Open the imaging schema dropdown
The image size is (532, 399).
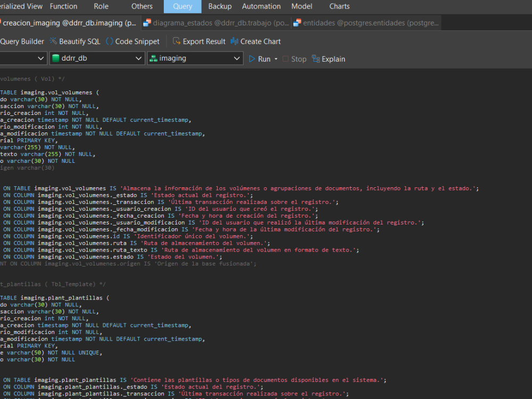point(195,58)
